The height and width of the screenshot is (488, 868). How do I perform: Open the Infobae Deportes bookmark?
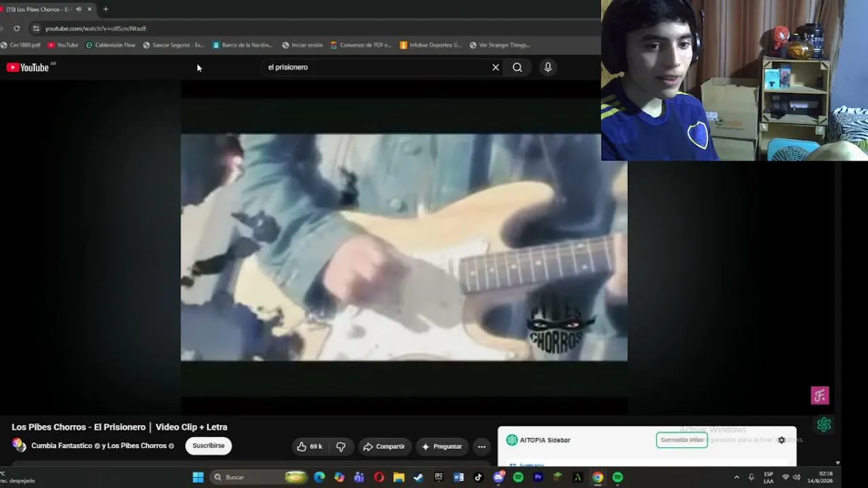431,45
